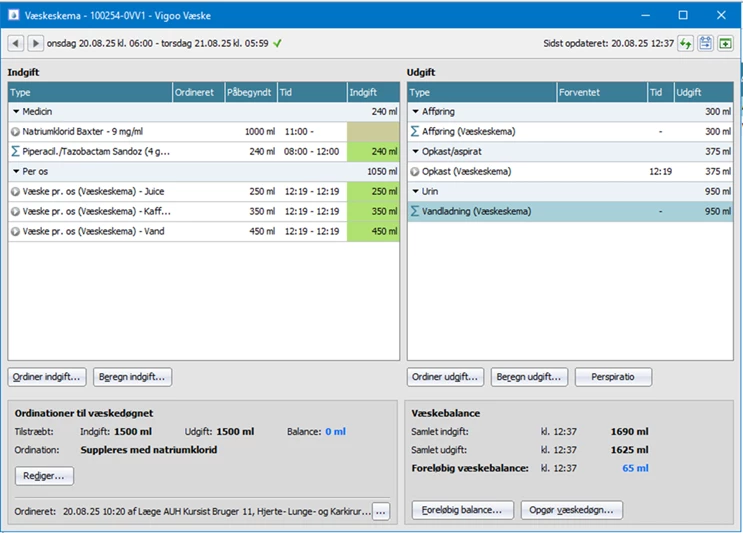Click the round icon beside Opkast (Væskeskema)
The height and width of the screenshot is (533, 743).
pos(415,171)
